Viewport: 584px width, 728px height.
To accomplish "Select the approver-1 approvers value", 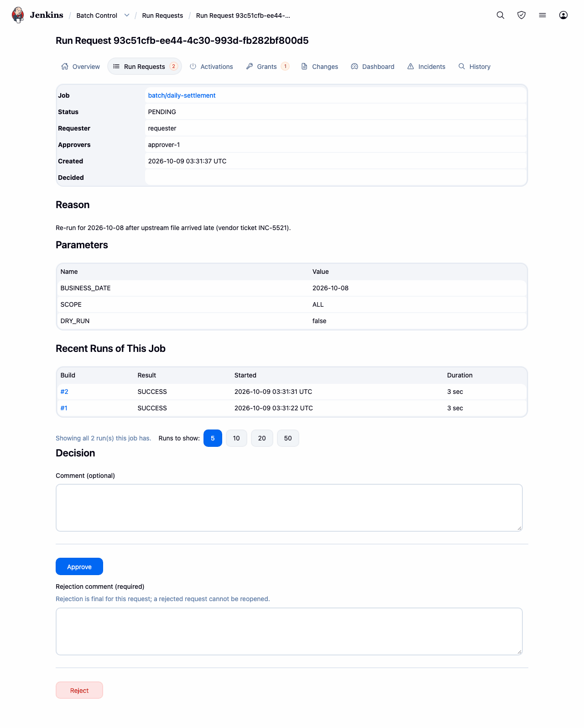I will point(164,145).
